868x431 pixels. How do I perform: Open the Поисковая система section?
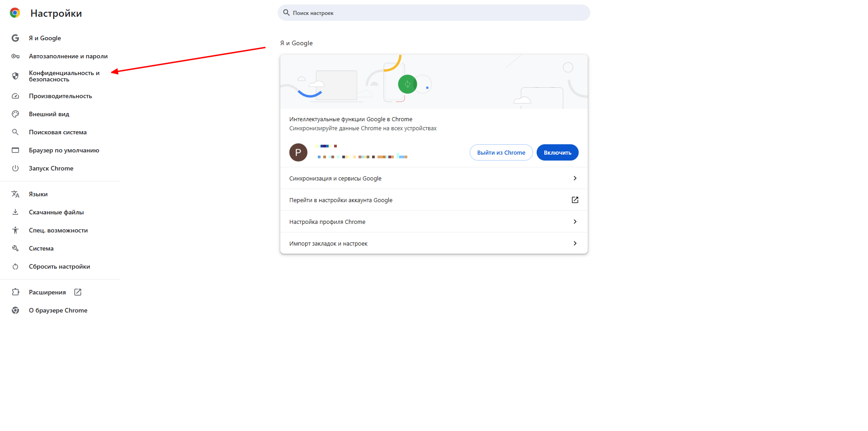tap(58, 132)
